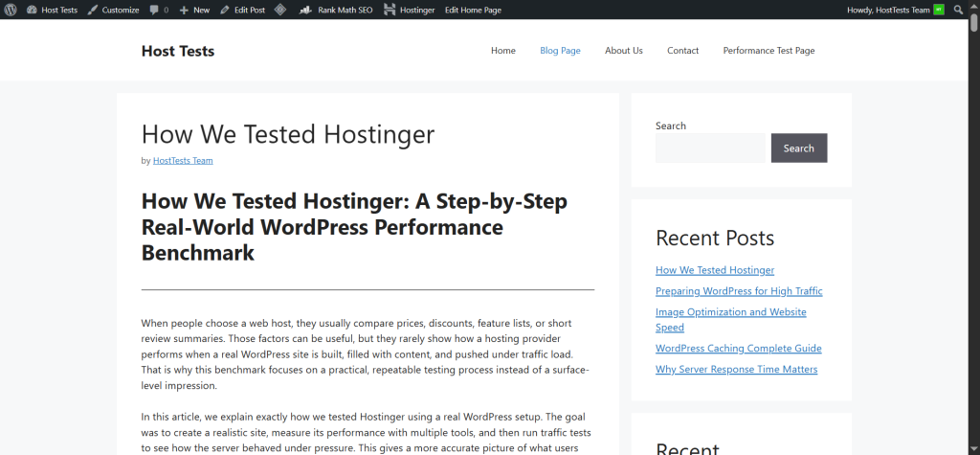Open the comments bubble icon
Viewport: 980px width, 455px height.
coord(154,10)
